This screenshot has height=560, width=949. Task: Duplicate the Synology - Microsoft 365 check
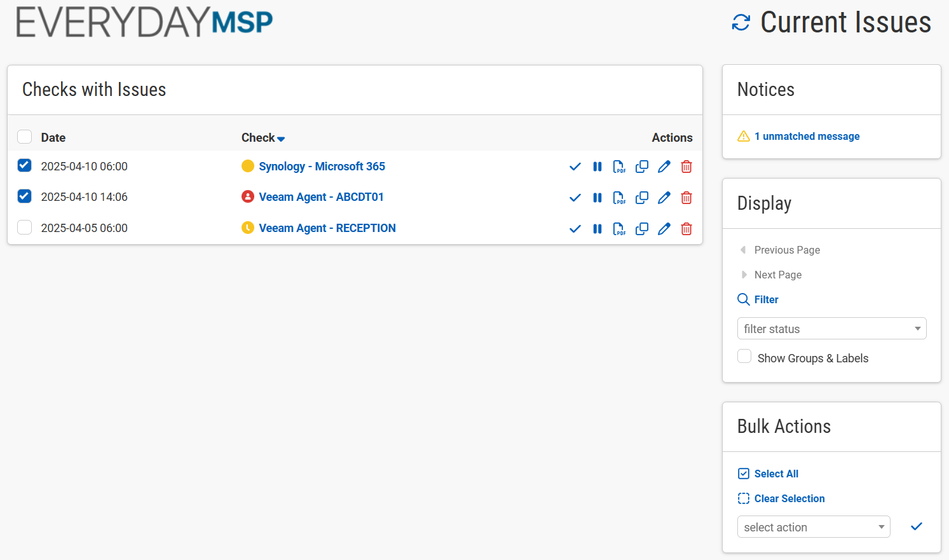tap(641, 167)
